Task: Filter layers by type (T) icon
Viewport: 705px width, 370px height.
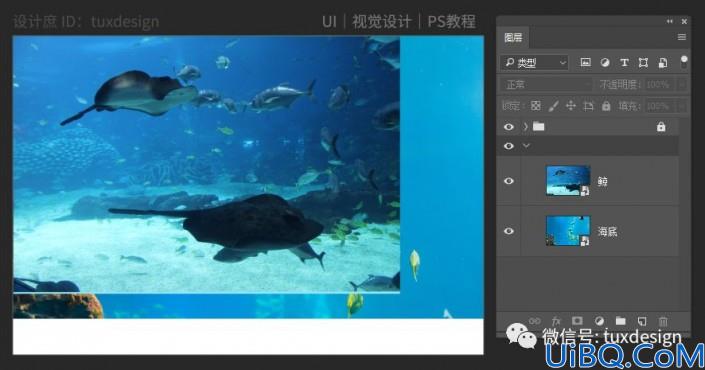Action: [x=624, y=62]
